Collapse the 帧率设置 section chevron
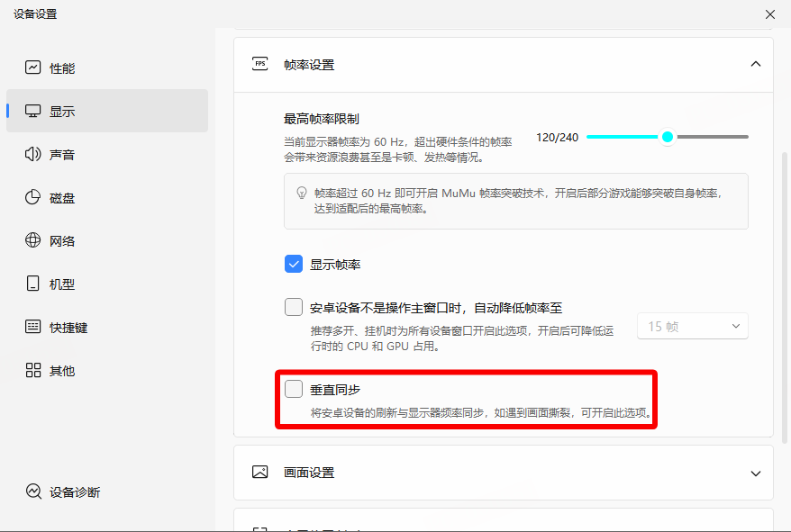This screenshot has width=791, height=532. (756, 64)
